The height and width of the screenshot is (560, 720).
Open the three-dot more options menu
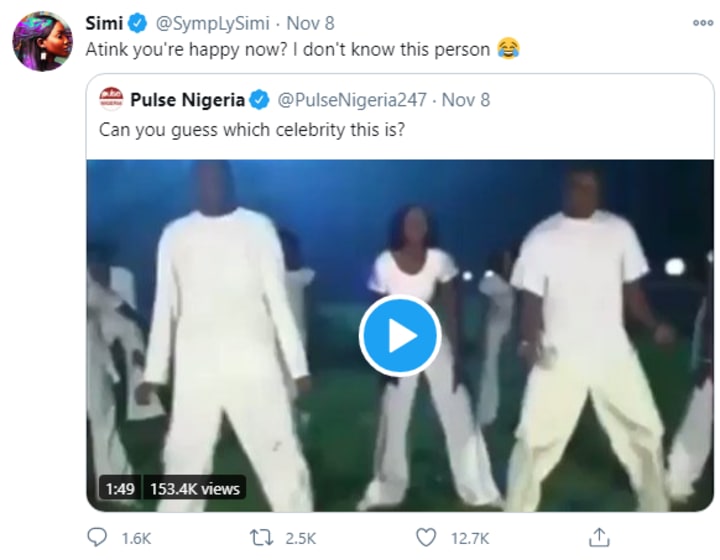pyautogui.click(x=703, y=22)
